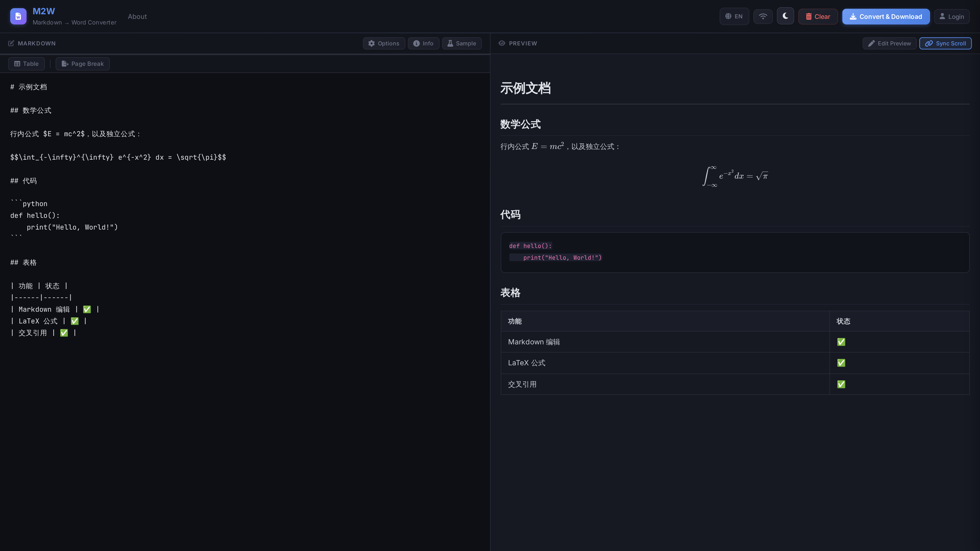The width and height of the screenshot is (980, 551).
Task: Click the Preview pane eye icon
Action: pyautogui.click(x=502, y=43)
